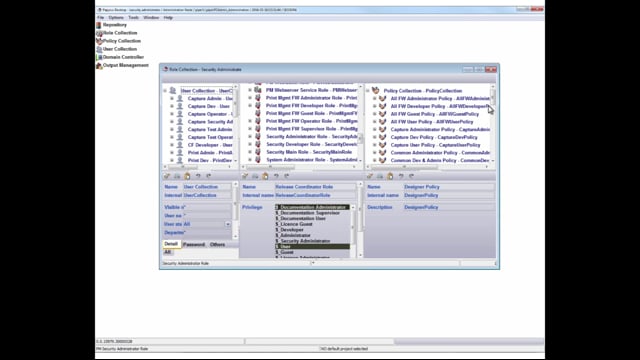Expand the CF Developer user node
This screenshot has height=360, width=640.
coord(172,145)
